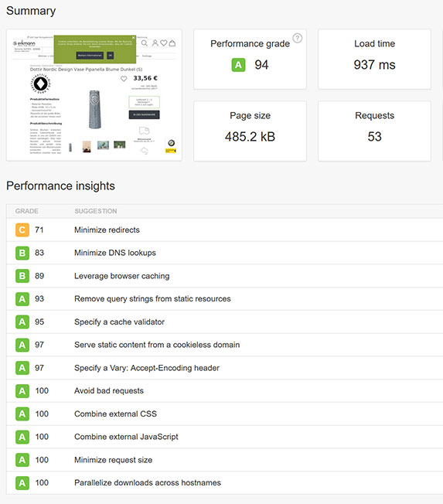This screenshot has height=504, width=443.
Task: Expand Combine external JavaScript suggestion
Action: point(224,437)
